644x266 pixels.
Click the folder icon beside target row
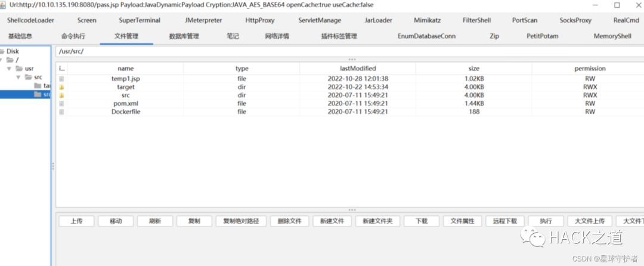(61, 87)
